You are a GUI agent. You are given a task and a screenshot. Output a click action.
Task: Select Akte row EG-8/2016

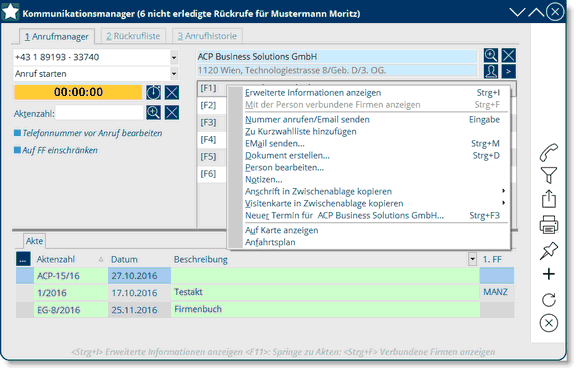(x=265, y=310)
